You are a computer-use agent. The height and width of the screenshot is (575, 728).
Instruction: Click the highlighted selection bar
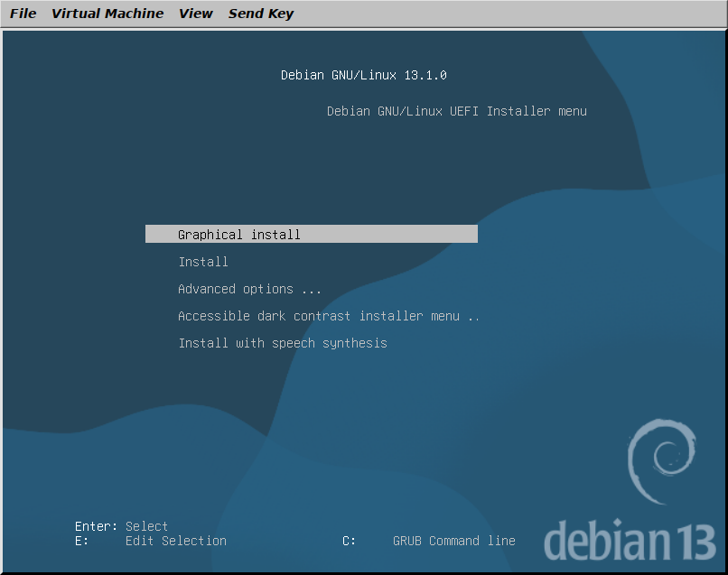(311, 234)
